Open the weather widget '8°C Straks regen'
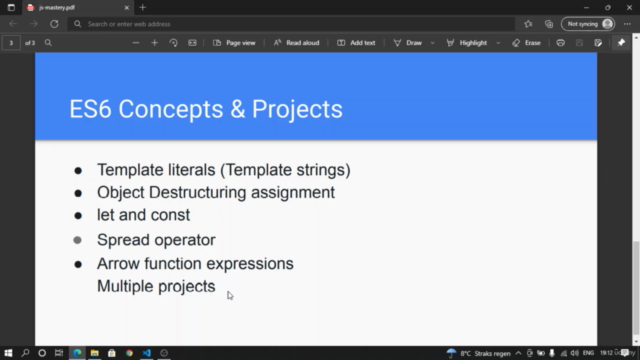This screenshot has width=640, height=360. [x=479, y=353]
